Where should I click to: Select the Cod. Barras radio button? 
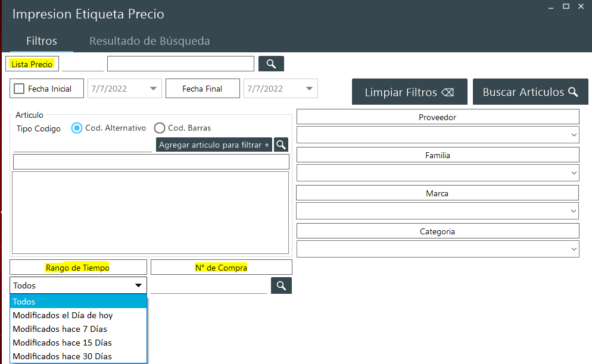tap(160, 128)
